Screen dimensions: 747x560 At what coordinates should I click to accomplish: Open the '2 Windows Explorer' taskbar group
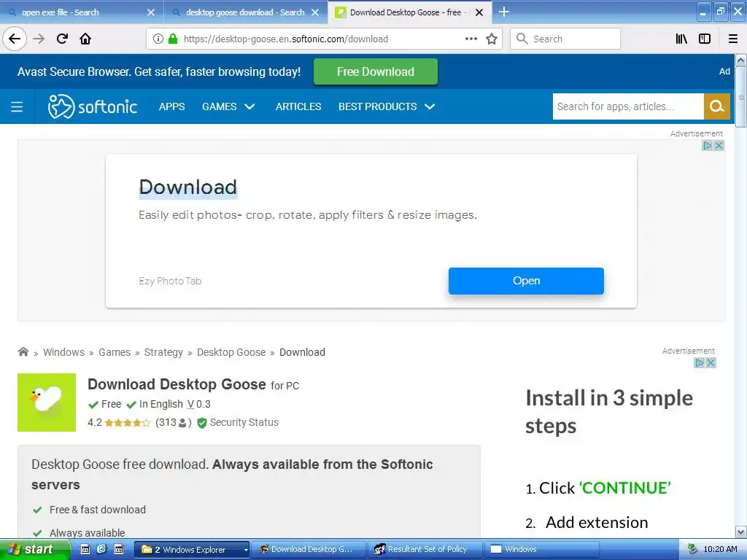[192, 550]
